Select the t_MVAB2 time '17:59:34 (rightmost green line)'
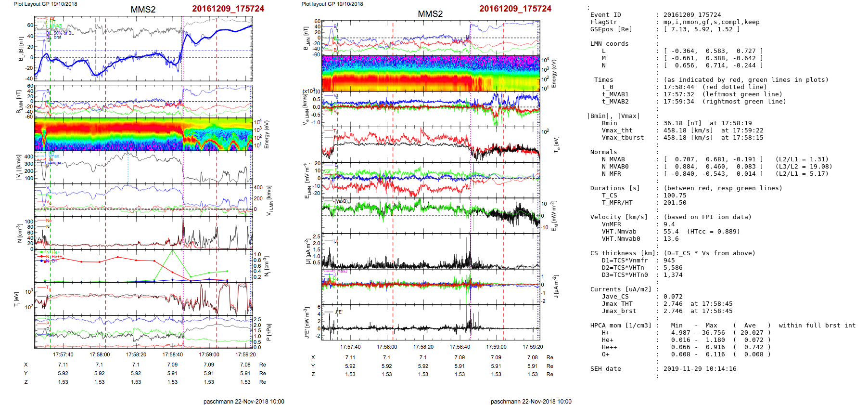 click(x=725, y=102)
